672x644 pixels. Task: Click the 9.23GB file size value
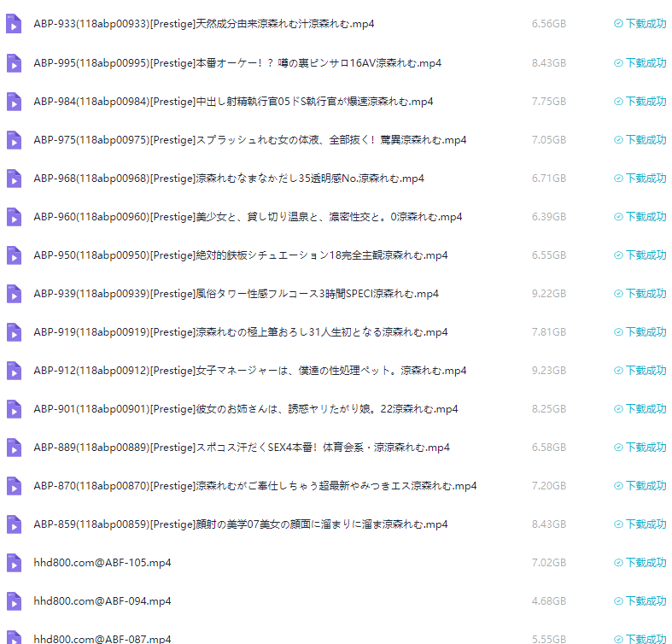[x=548, y=371]
